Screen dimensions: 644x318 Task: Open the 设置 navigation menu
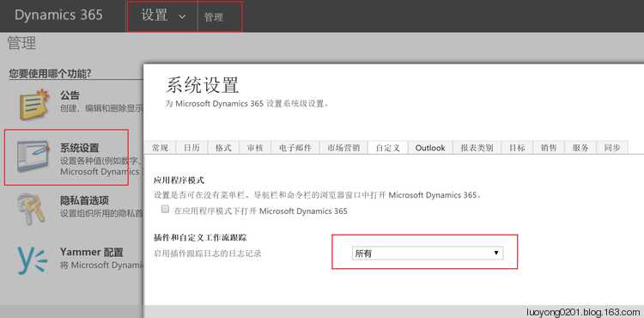pos(163,16)
